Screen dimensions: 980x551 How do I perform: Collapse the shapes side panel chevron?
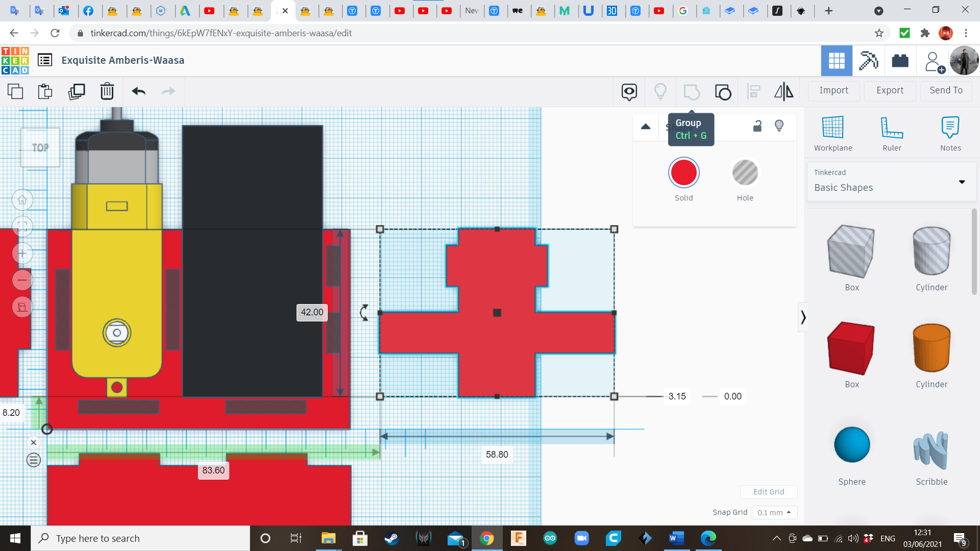[803, 317]
